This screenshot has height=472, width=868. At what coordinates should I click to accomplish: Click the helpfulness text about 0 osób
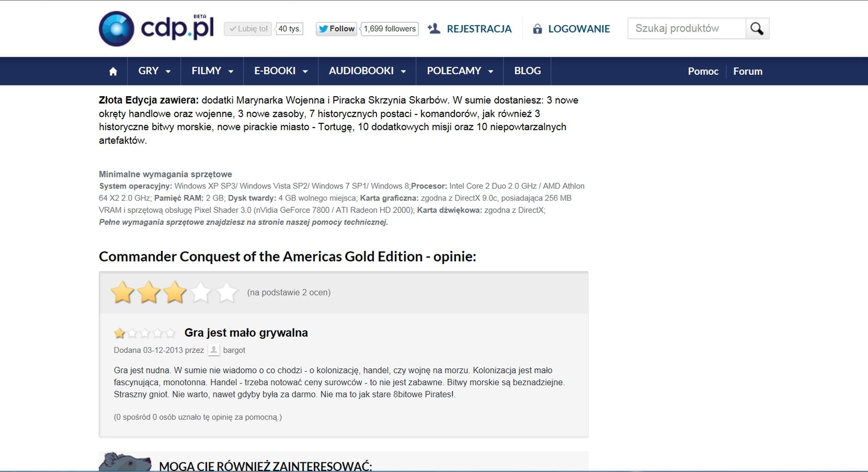point(198,417)
